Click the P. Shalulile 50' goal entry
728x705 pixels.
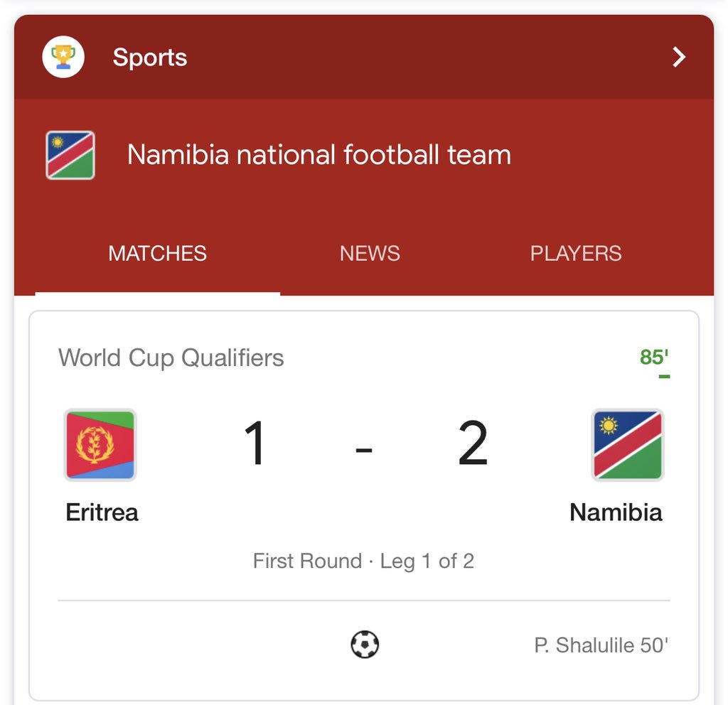click(601, 645)
